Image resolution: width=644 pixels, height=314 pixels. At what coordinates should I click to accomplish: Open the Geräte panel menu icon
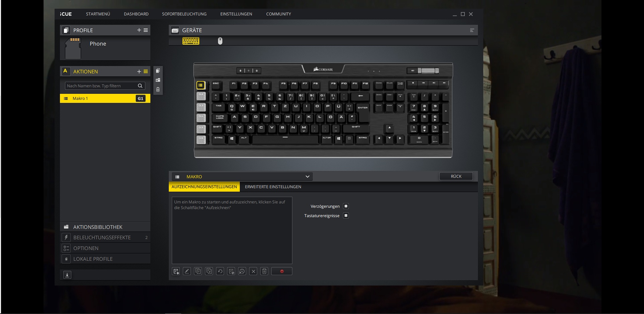click(x=472, y=30)
